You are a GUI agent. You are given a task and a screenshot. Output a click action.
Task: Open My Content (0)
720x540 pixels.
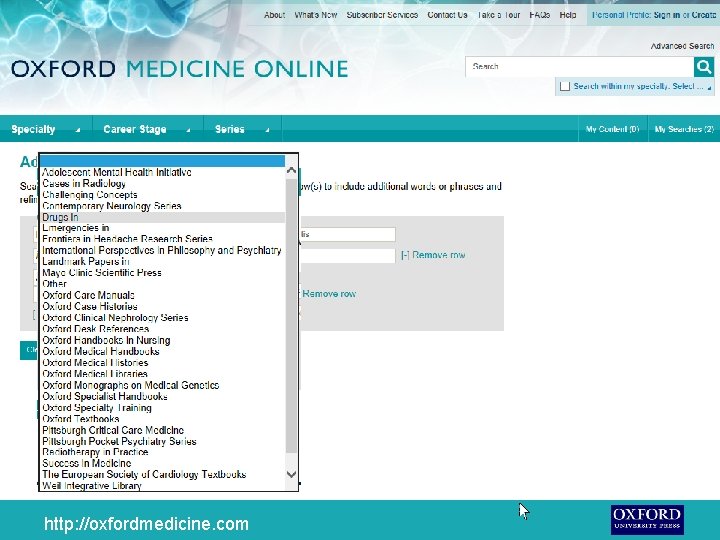click(613, 129)
